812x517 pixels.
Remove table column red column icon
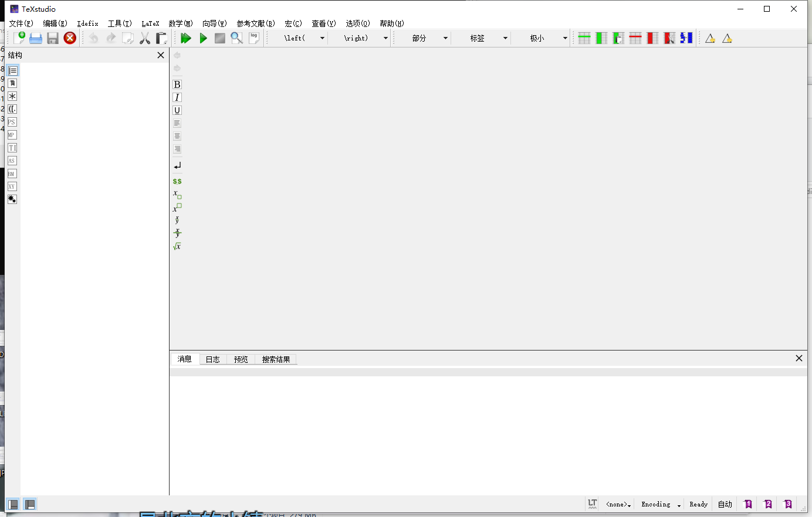[652, 38]
